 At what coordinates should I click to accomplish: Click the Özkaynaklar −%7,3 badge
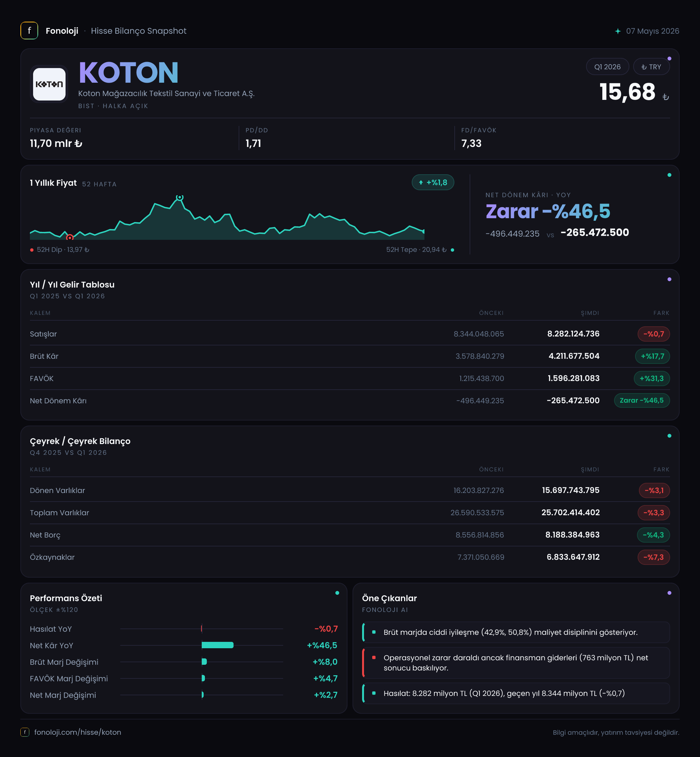click(654, 557)
